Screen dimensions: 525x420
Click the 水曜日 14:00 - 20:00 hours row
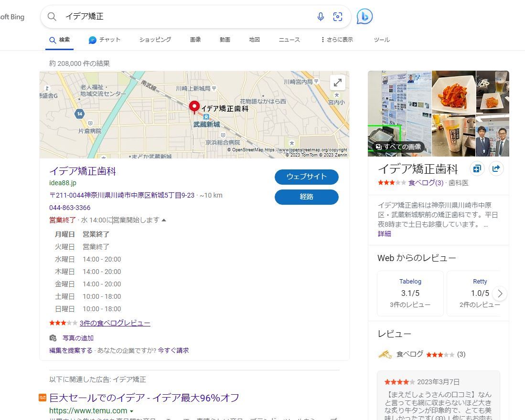[88, 259]
